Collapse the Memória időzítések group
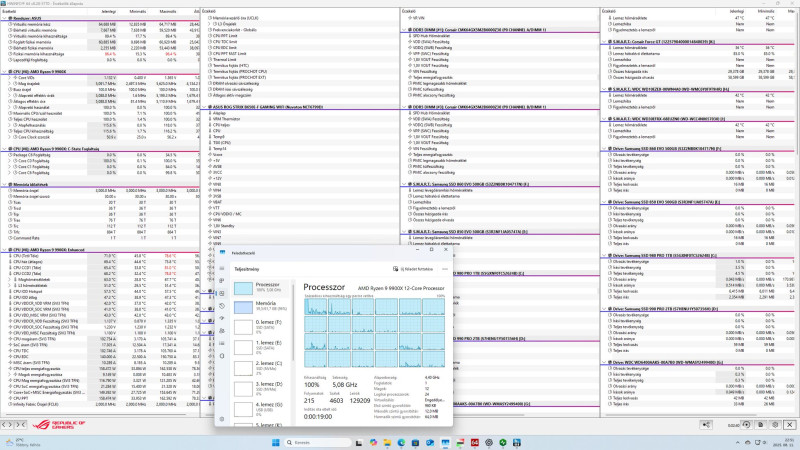Image resolution: width=800 pixels, height=450 pixels. pyautogui.click(x=4, y=185)
